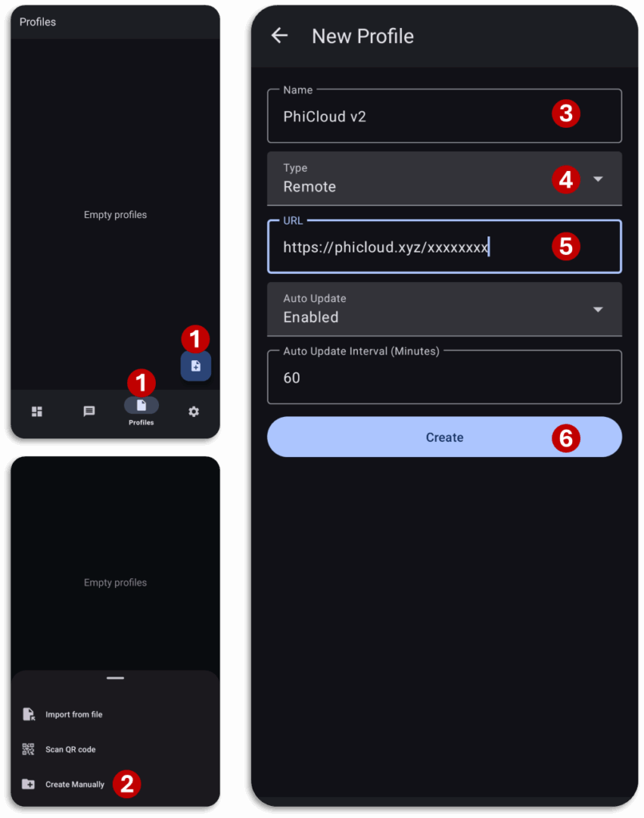Focus the Name field containing PhiCloud v2
644x818 pixels.
[x=444, y=116]
